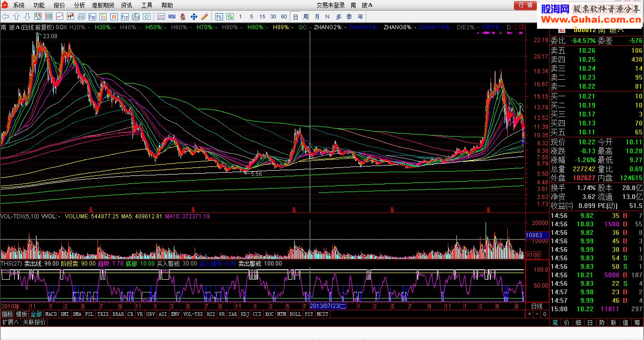Click the F5 toolbar icon
The image size is (644, 340).
219,17
